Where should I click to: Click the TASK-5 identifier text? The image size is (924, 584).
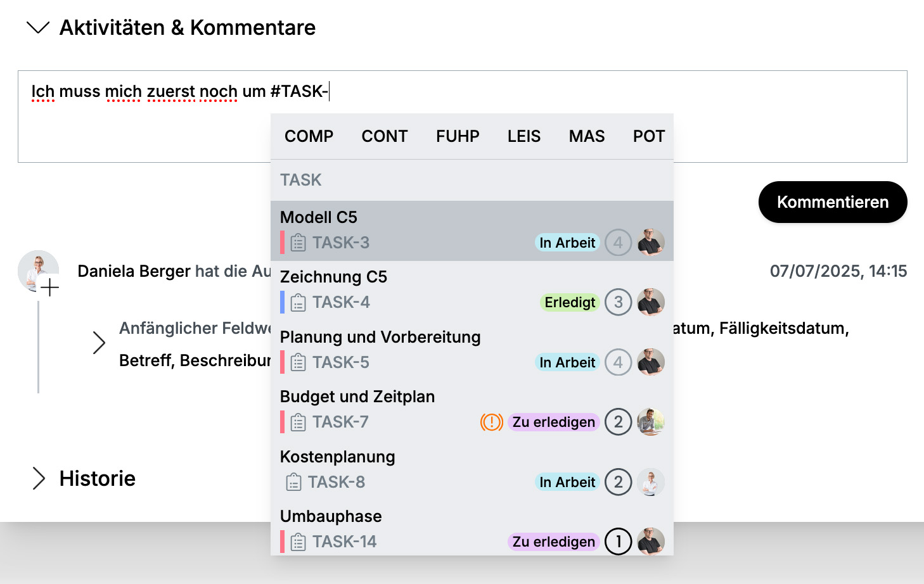pos(341,362)
